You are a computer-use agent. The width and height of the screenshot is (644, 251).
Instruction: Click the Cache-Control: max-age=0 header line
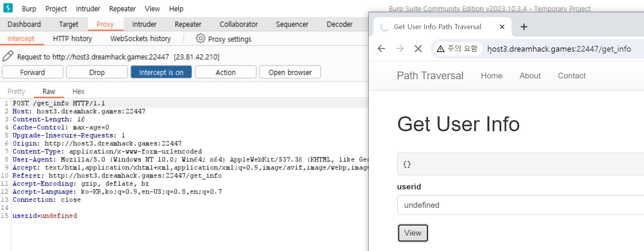tap(61, 127)
